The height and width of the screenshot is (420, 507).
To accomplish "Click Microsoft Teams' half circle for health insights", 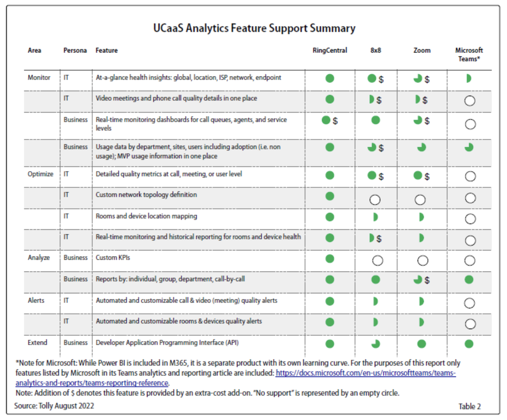I will 469,79.
